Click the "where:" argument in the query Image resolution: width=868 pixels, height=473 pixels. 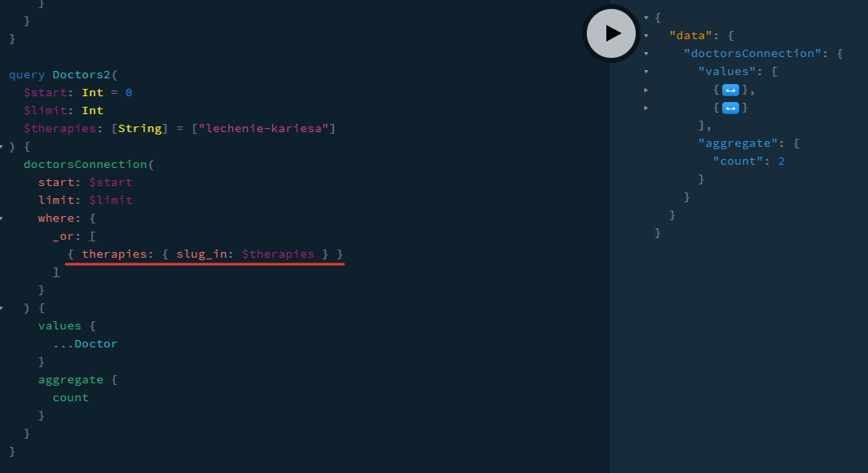tap(59, 219)
